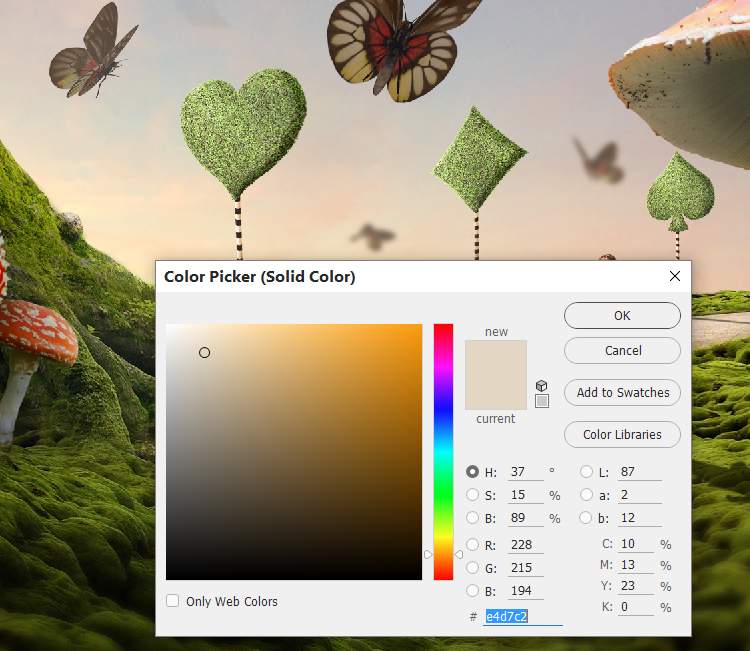Screen dimensions: 750x651
Task: Click the 'current' label below swatch
Action: pos(496,419)
